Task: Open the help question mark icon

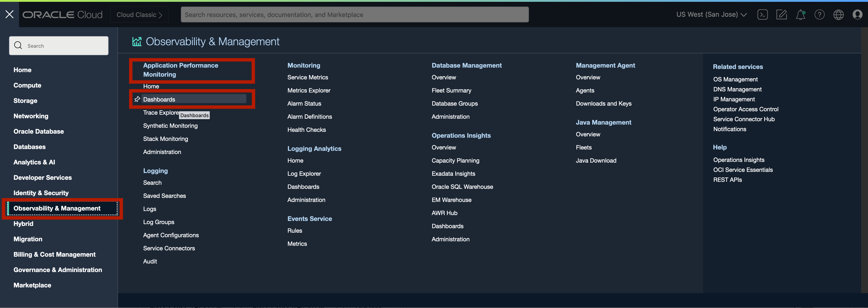Action: [x=819, y=14]
